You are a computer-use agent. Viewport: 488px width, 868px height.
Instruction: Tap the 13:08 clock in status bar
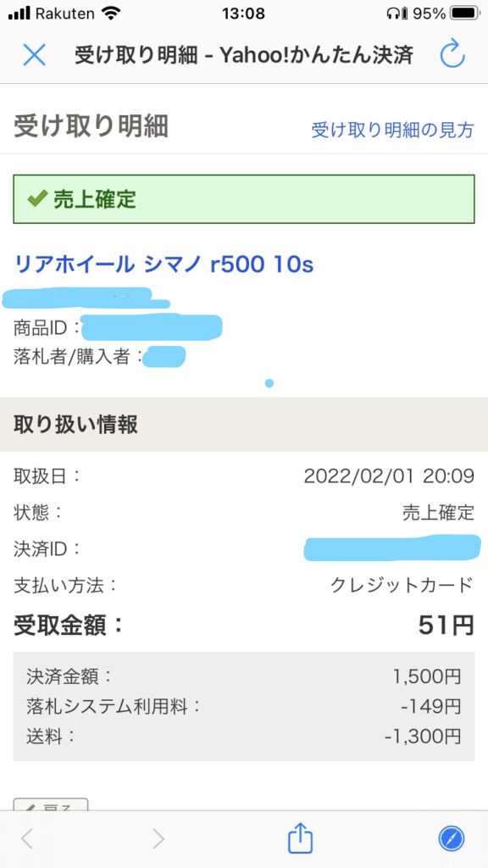[x=243, y=14]
